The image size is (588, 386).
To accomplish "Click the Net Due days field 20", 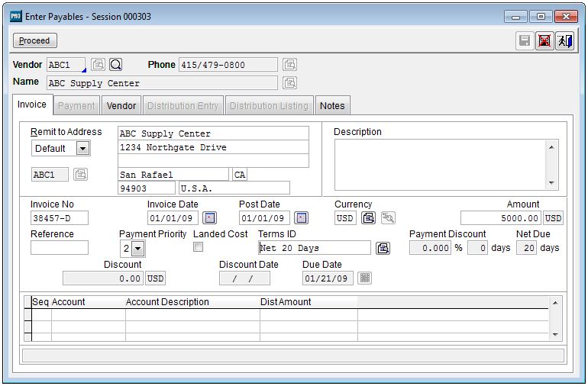I will [526, 248].
